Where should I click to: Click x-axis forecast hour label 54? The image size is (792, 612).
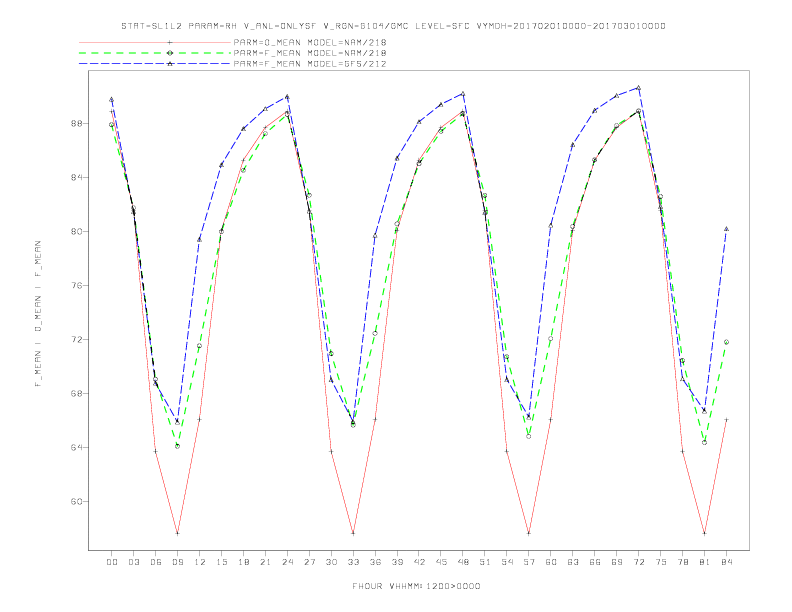pyautogui.click(x=507, y=562)
